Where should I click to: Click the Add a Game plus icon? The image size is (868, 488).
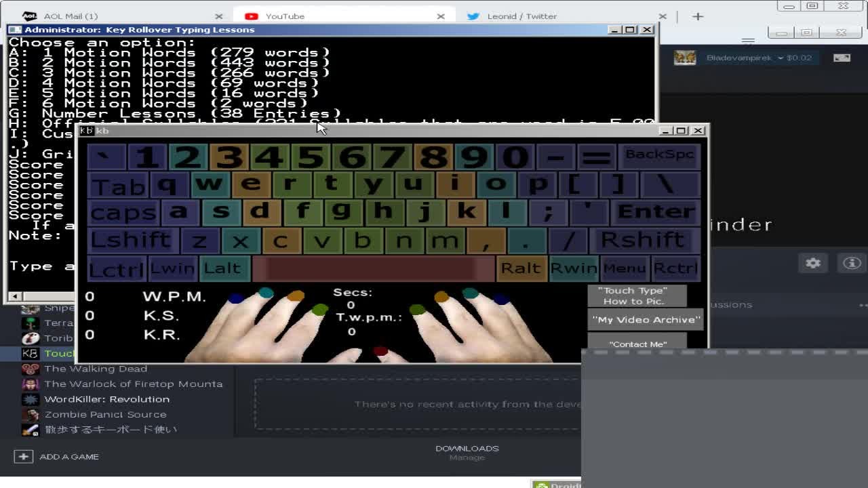point(23,457)
